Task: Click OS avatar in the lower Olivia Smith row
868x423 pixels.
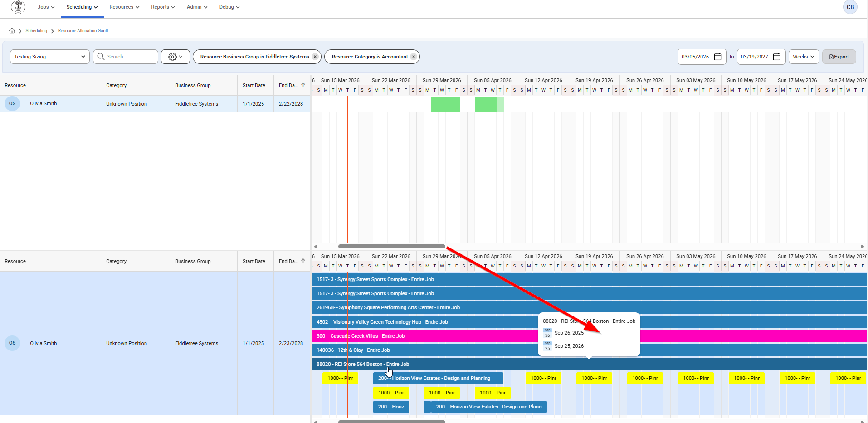Action: (12, 343)
